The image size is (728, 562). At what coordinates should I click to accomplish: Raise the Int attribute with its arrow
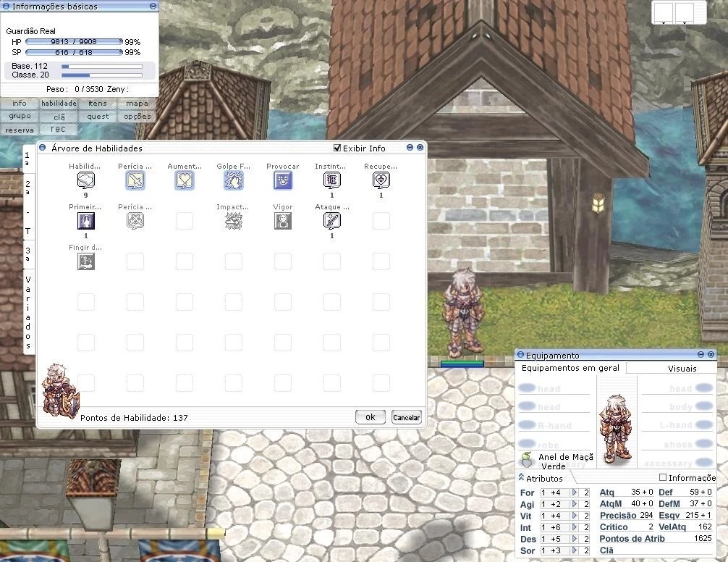click(x=575, y=527)
